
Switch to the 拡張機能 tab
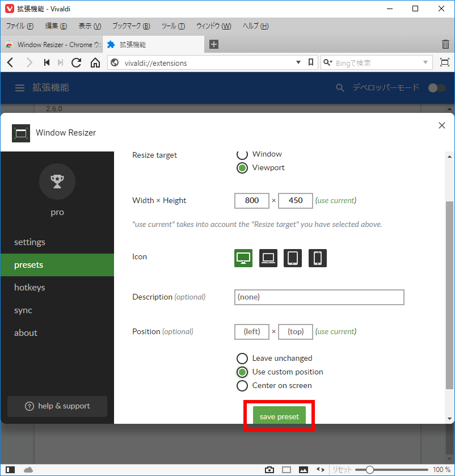coord(153,44)
